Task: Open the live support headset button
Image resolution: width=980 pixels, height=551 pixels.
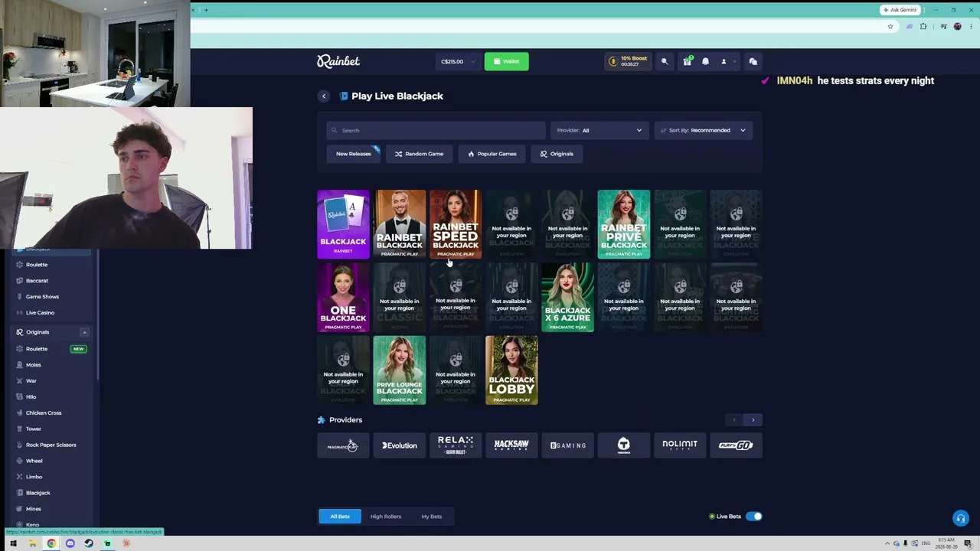Action: tap(960, 519)
